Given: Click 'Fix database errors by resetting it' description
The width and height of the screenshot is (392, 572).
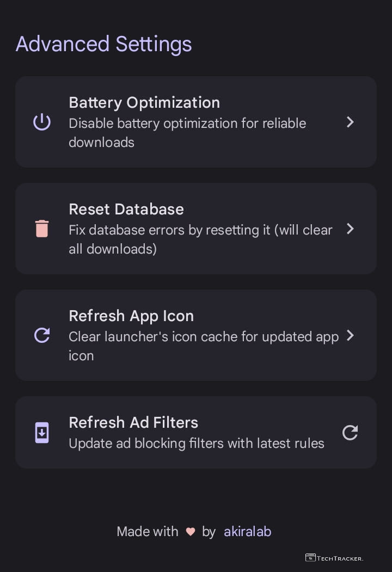Looking at the screenshot, I should pos(200,239).
